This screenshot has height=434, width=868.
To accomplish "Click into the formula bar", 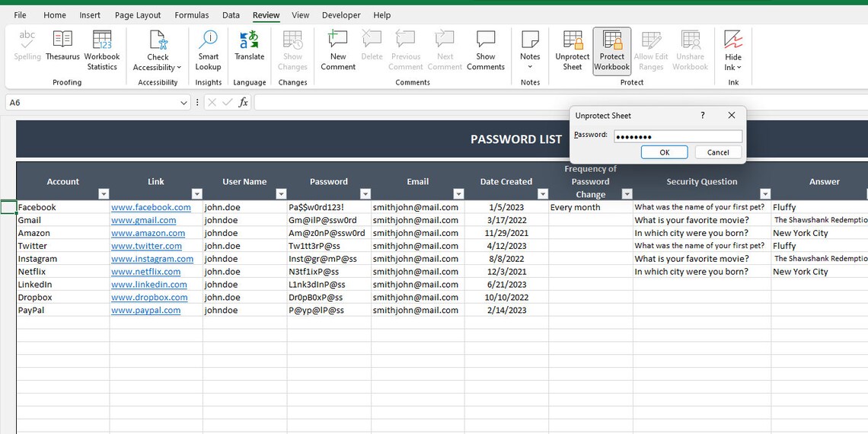I will click(x=560, y=103).
